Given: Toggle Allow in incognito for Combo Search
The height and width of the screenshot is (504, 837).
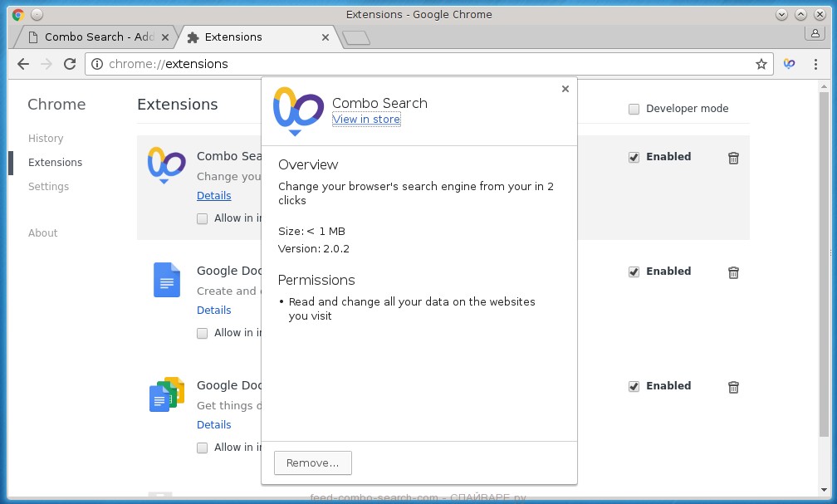Looking at the screenshot, I should coord(203,218).
